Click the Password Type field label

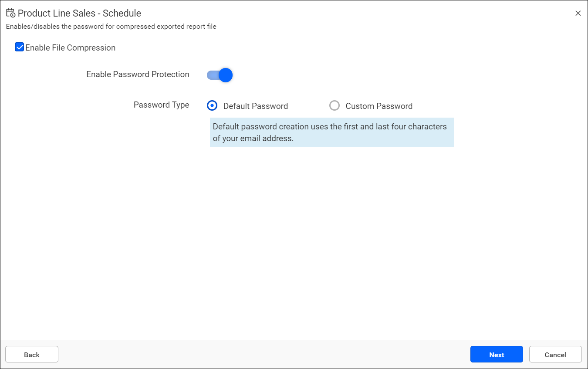click(161, 105)
